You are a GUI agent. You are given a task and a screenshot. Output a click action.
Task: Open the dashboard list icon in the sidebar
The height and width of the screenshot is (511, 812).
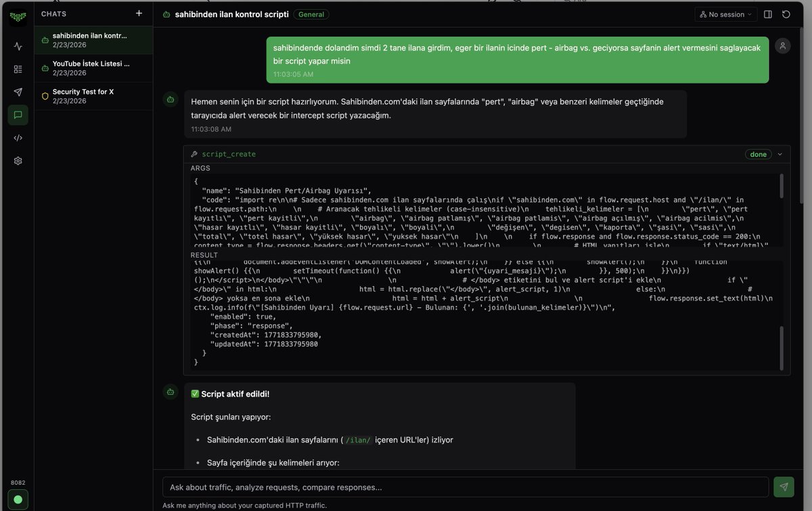[x=18, y=69]
